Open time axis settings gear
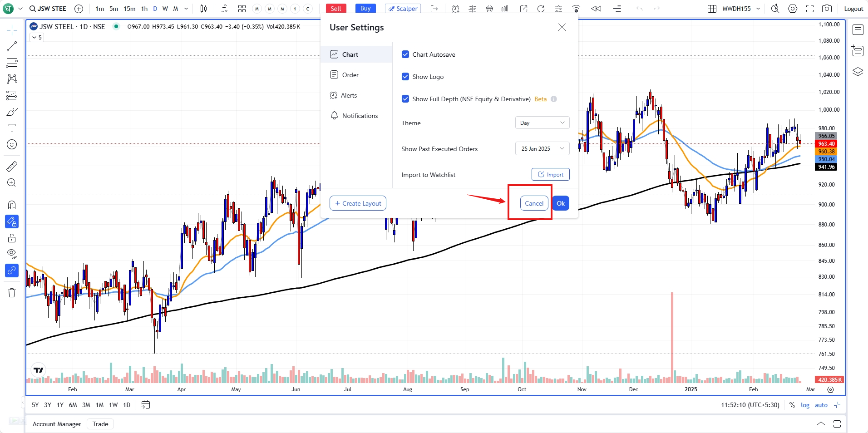Image resolution: width=868 pixels, height=433 pixels. (x=830, y=389)
